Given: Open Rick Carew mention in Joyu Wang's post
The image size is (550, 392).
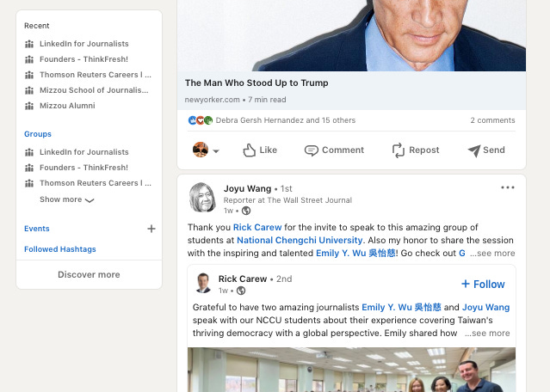Looking at the screenshot, I should tap(257, 227).
